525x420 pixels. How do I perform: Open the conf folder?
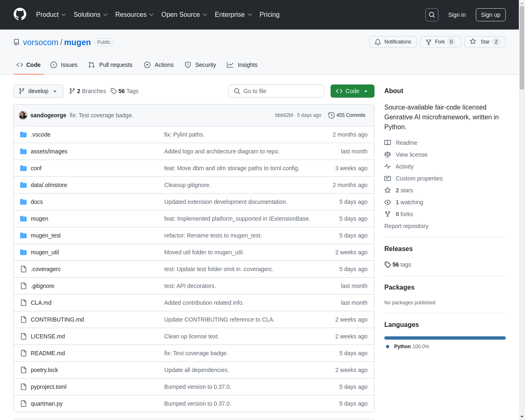(36, 168)
